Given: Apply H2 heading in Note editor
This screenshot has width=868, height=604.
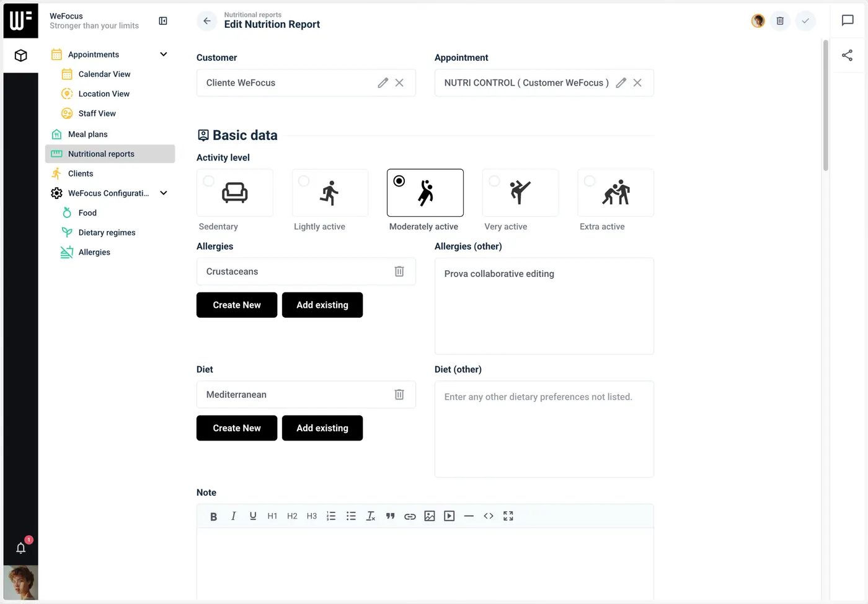Looking at the screenshot, I should point(292,517).
